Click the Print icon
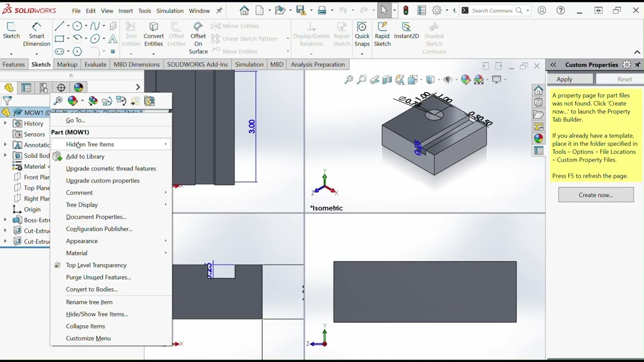The width and height of the screenshot is (644, 362). (322, 10)
